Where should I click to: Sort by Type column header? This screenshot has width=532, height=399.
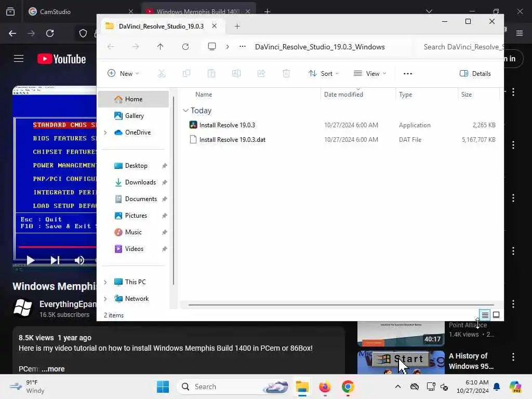[x=405, y=95]
